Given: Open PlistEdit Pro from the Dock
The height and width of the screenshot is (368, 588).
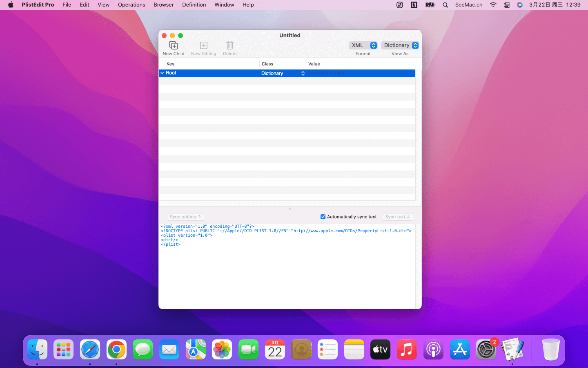Looking at the screenshot, I should [512, 350].
